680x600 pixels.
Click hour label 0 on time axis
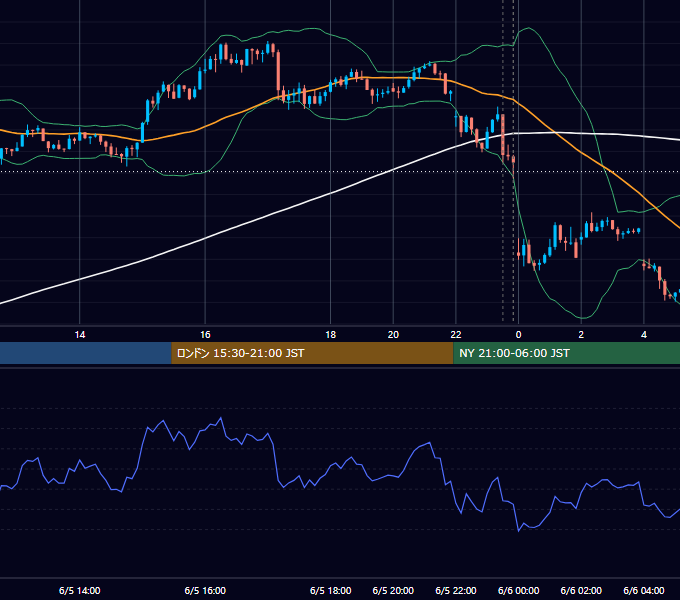click(x=518, y=335)
